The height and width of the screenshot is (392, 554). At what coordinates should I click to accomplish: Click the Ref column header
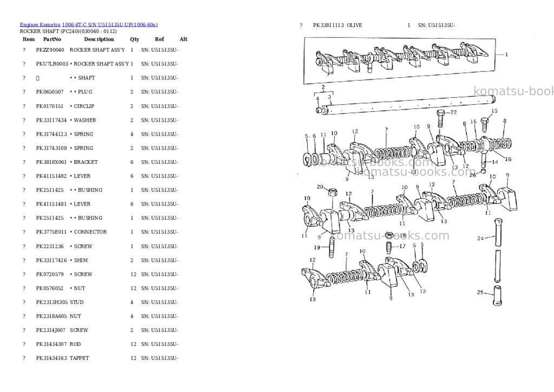click(x=160, y=39)
